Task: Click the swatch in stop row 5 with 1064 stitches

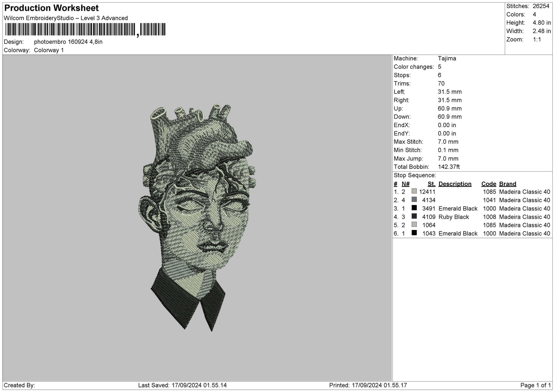Action: pos(414,225)
